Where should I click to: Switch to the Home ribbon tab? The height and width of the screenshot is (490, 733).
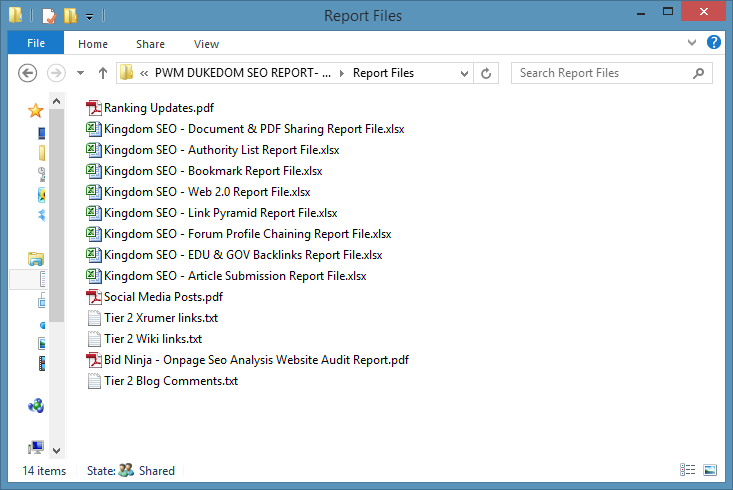(x=93, y=44)
